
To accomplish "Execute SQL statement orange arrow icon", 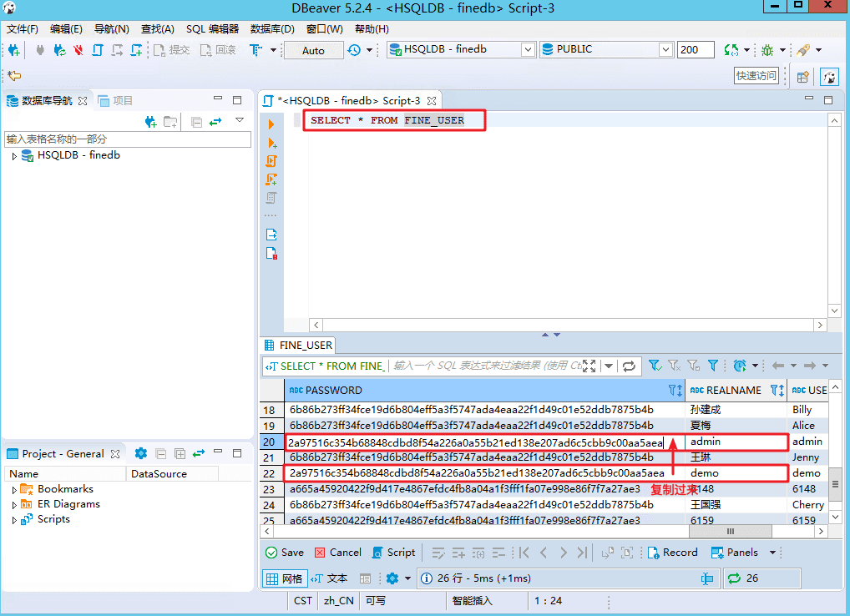I will click(x=271, y=124).
